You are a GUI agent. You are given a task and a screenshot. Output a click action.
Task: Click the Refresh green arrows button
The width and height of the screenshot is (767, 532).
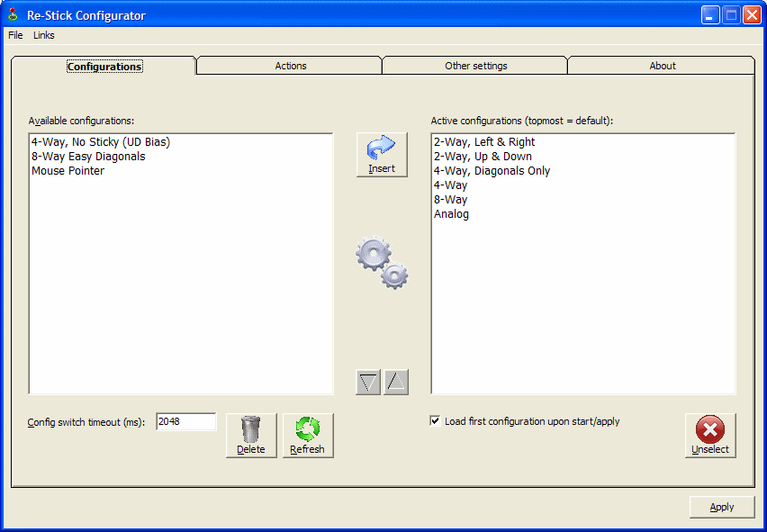[x=308, y=435]
